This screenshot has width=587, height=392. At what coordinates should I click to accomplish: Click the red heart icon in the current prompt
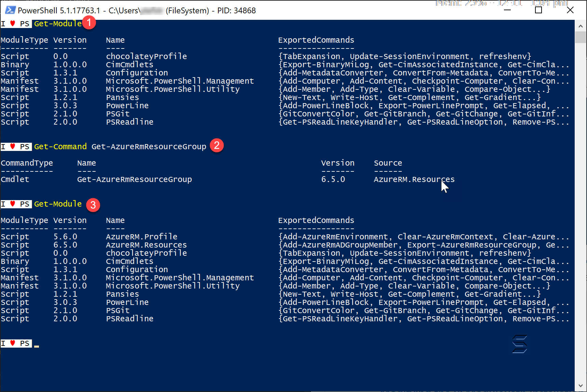click(12, 343)
